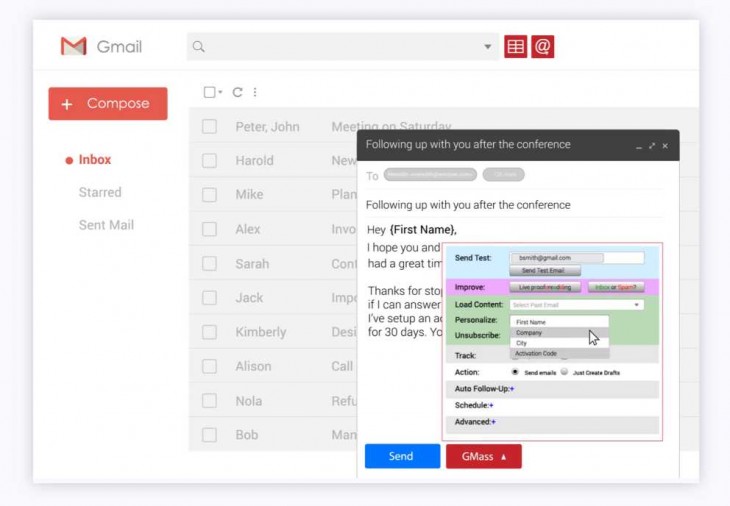Choose Company in Personalize list
This screenshot has width=730, height=506.
coord(559,332)
